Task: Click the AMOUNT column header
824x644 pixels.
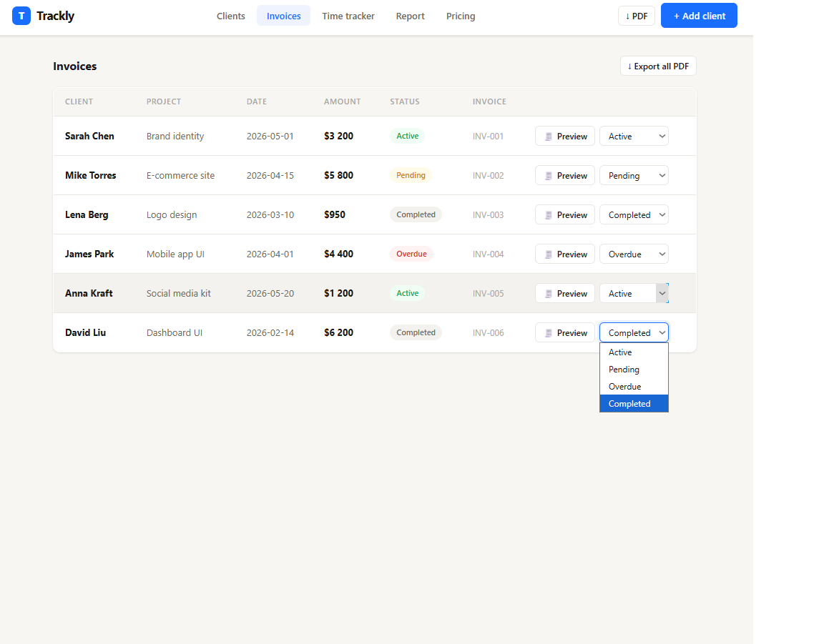Action: click(x=342, y=102)
